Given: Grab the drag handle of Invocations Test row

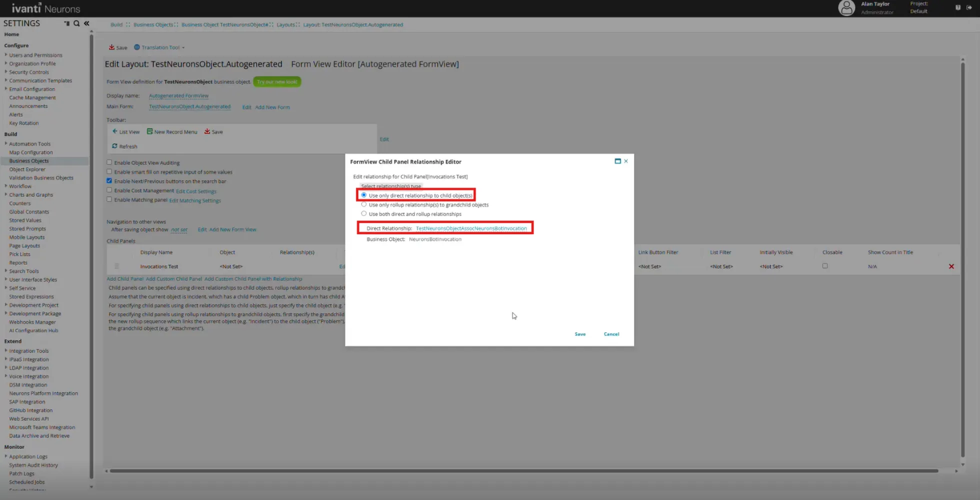Looking at the screenshot, I should [116, 266].
